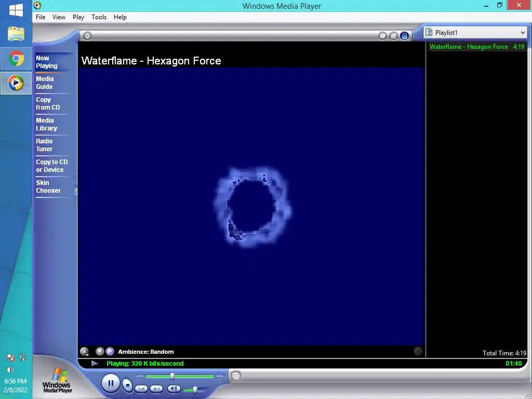Image resolution: width=532 pixels, height=399 pixels.
Task: Open the Help menu
Action: tap(120, 17)
